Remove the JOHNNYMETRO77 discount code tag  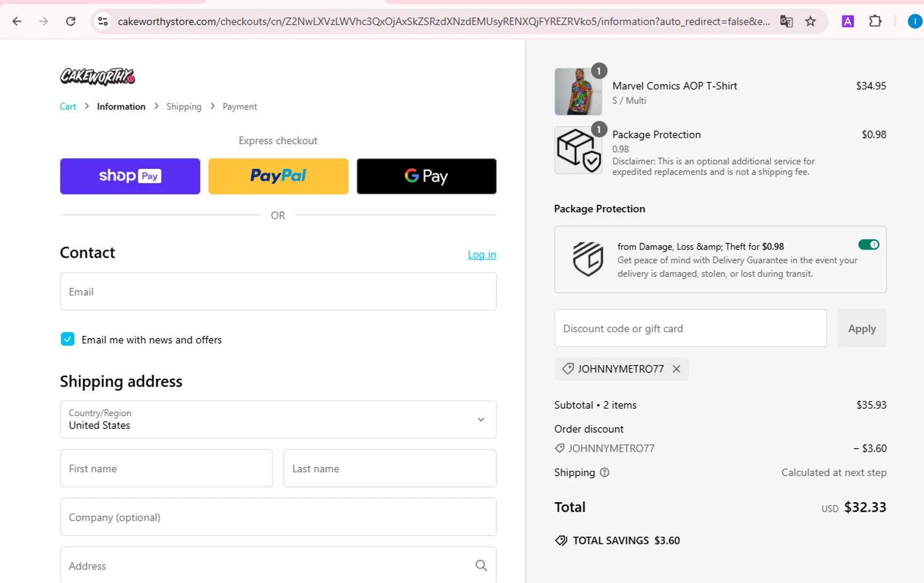pyautogui.click(x=676, y=369)
